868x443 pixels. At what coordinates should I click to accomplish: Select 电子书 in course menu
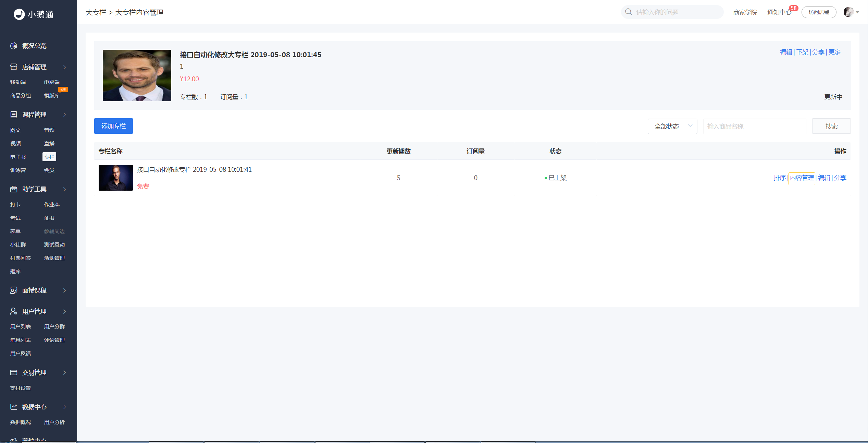(x=18, y=157)
